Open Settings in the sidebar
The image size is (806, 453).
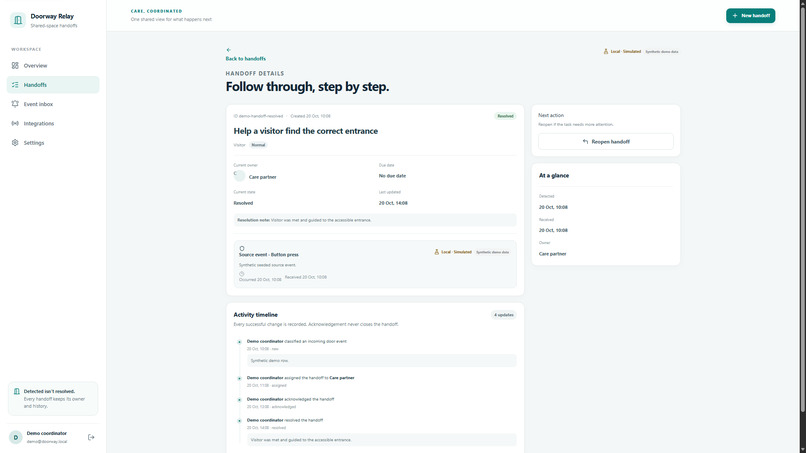53,142
